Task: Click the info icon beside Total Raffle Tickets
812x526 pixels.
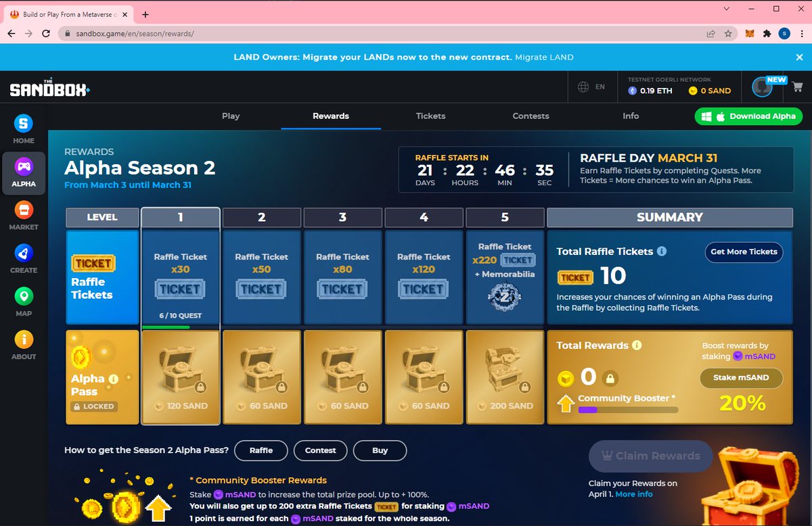Action: pos(662,251)
